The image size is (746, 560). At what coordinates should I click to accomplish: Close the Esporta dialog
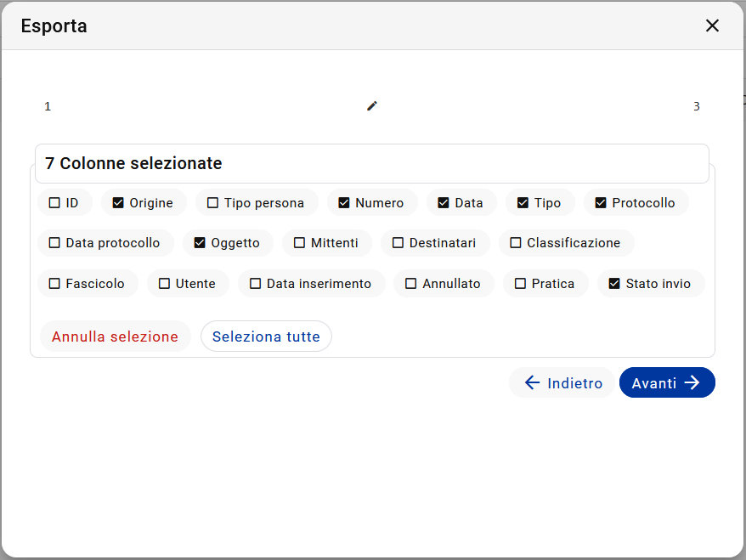tap(712, 25)
